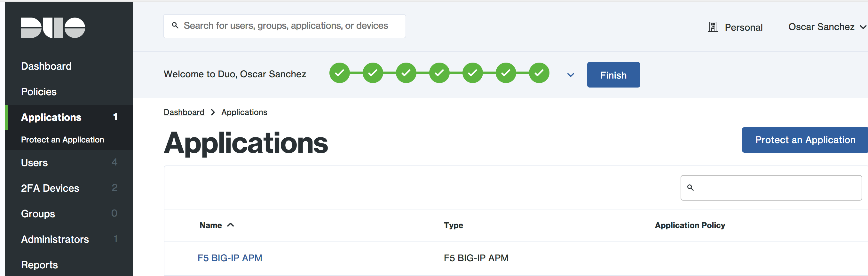Click the last green checkmark setup step
This screenshot has width=868, height=276.
pyautogui.click(x=539, y=73)
